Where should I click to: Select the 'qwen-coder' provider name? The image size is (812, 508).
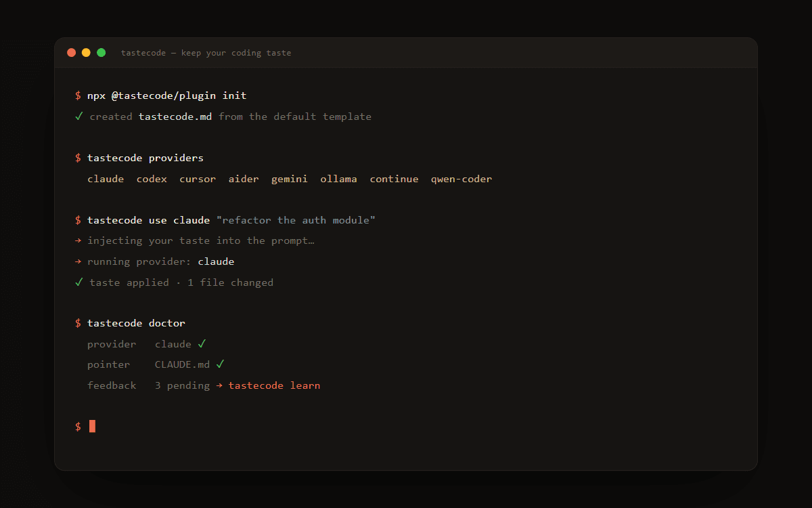(461, 179)
